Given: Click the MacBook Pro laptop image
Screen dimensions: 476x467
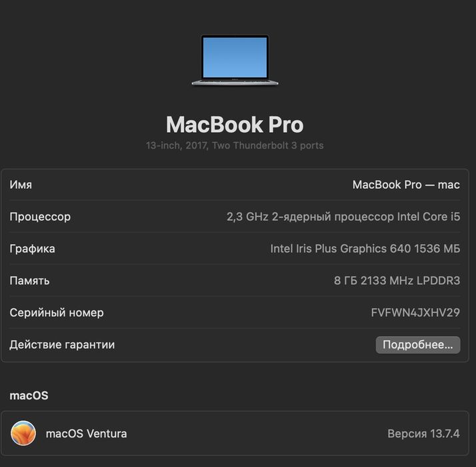Looking at the screenshot, I should click(x=235, y=60).
